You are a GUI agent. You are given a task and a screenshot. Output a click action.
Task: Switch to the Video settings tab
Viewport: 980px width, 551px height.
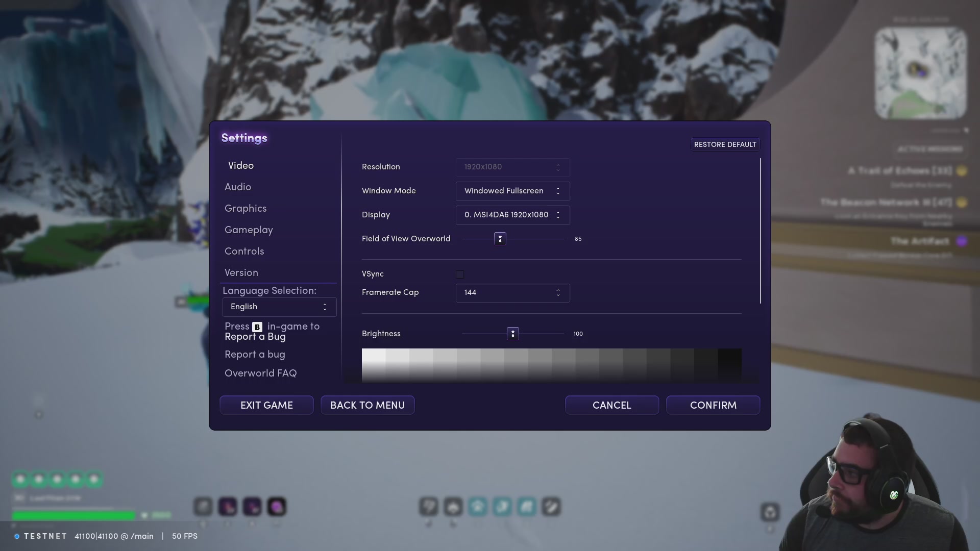241,166
